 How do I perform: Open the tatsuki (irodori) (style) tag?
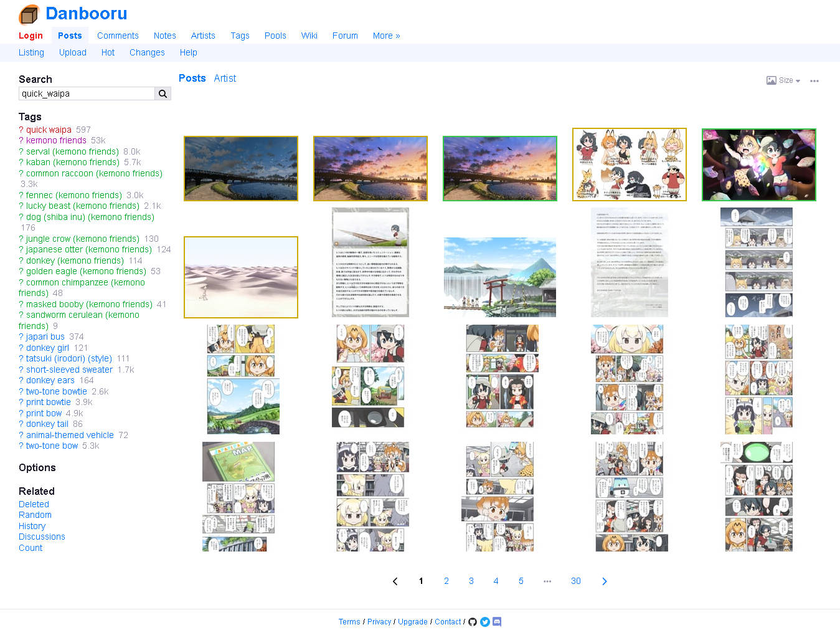[69, 359]
